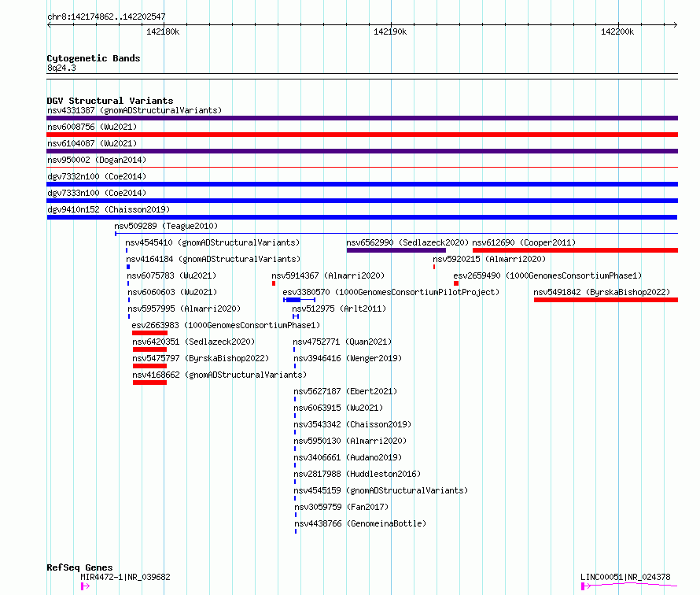
Task: Click the MIR4472-1|NR_039682 gene label
Action: click(x=125, y=577)
